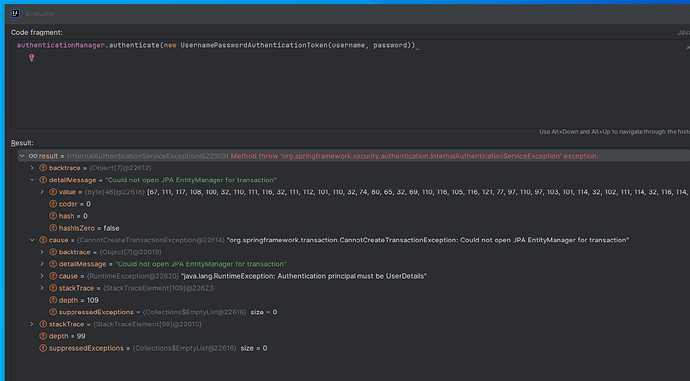
Task: Click the field icon of stackTrace StackTraceElement[109]
Action: 53,288
